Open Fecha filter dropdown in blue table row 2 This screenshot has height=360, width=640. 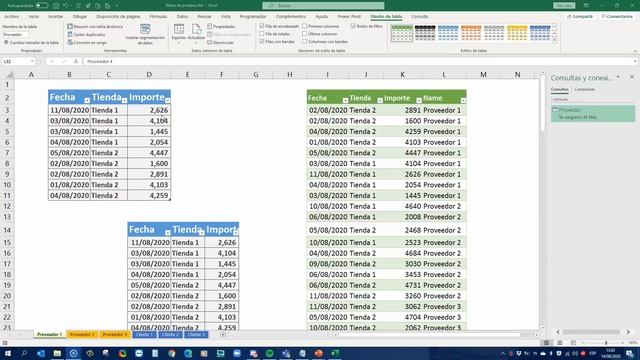click(87, 100)
